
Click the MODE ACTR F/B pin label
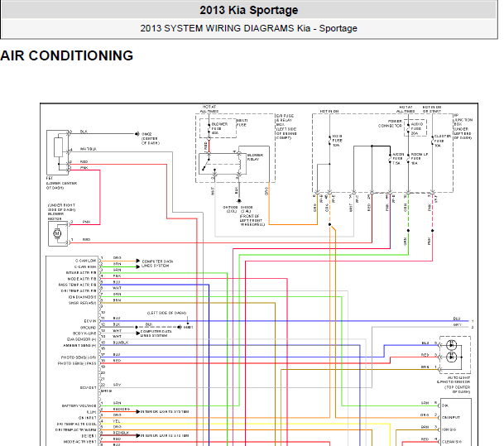point(82,279)
